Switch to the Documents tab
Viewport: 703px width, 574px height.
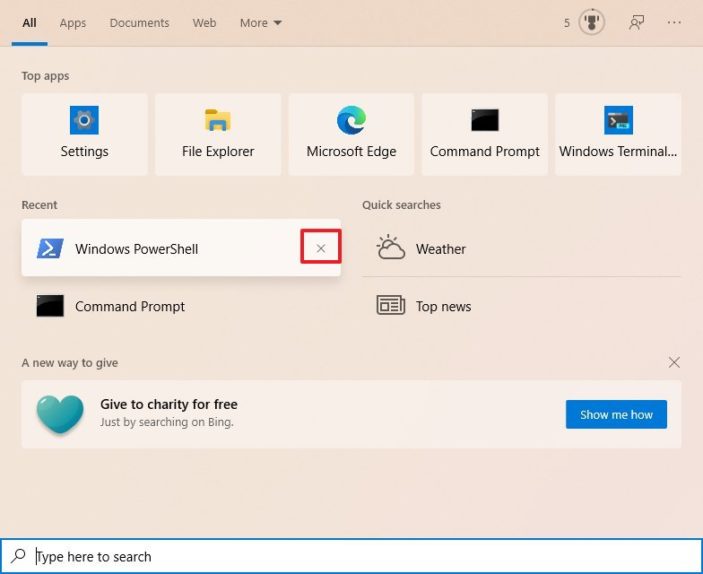click(x=139, y=23)
